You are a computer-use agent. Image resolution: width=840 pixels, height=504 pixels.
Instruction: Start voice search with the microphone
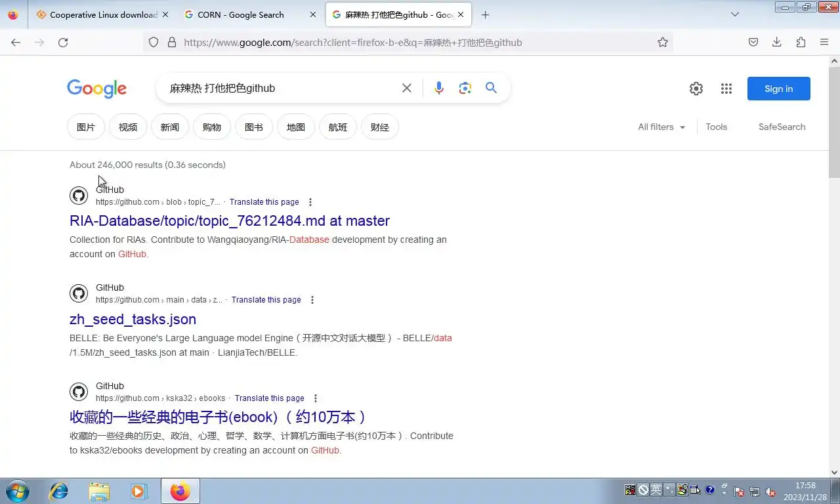439,88
